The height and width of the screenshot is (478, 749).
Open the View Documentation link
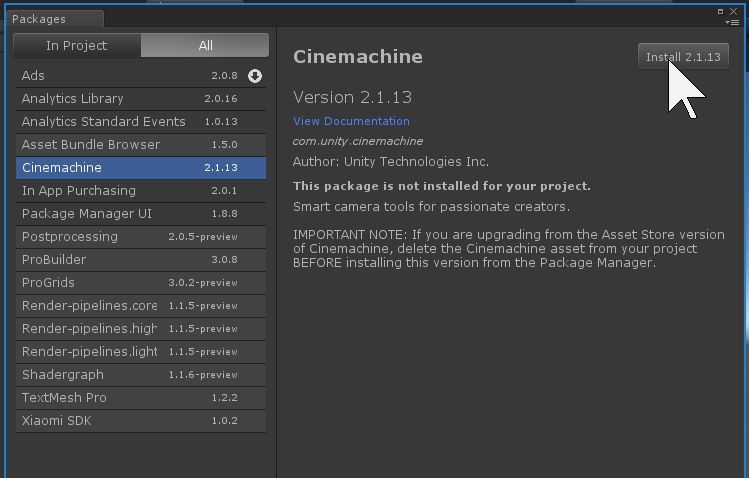coord(351,121)
